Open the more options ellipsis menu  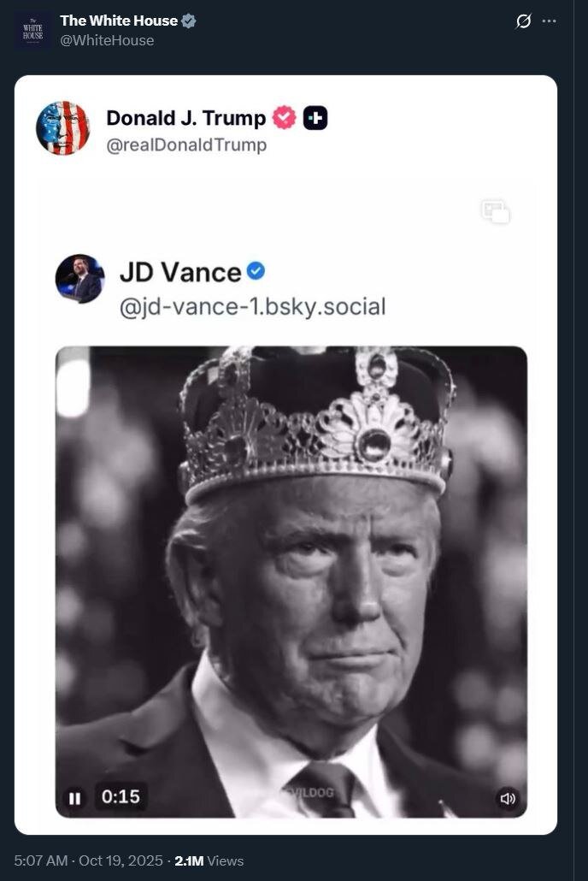[550, 21]
